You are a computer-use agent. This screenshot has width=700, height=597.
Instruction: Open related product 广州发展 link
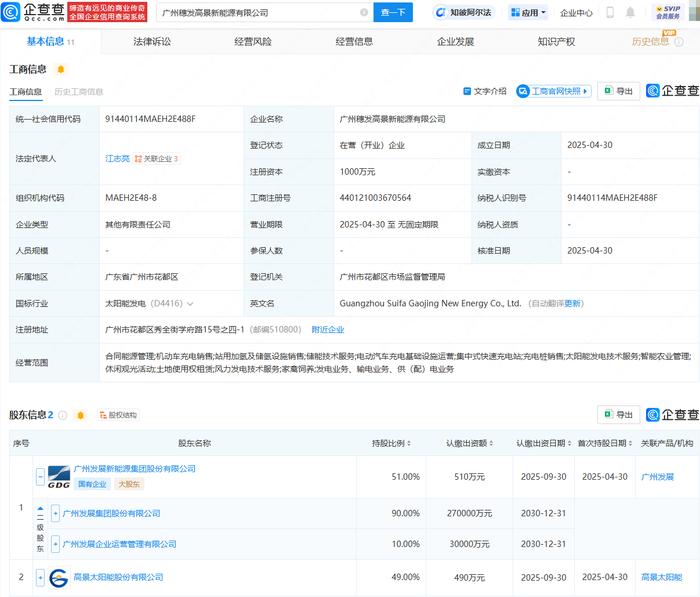coord(657,476)
